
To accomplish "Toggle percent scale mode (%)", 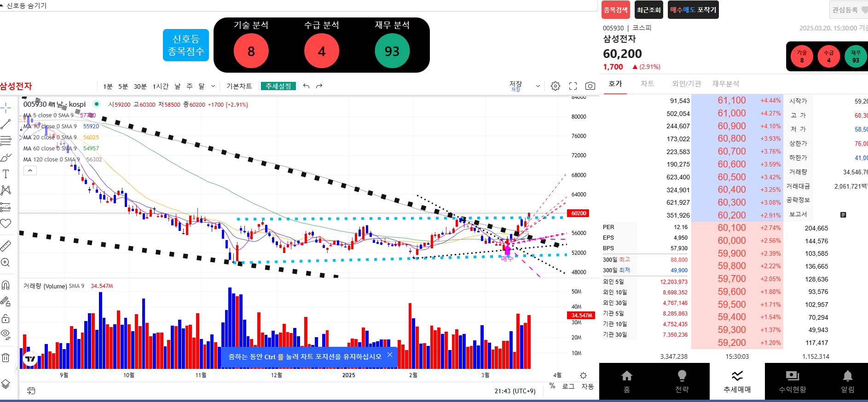I will 552,386.
